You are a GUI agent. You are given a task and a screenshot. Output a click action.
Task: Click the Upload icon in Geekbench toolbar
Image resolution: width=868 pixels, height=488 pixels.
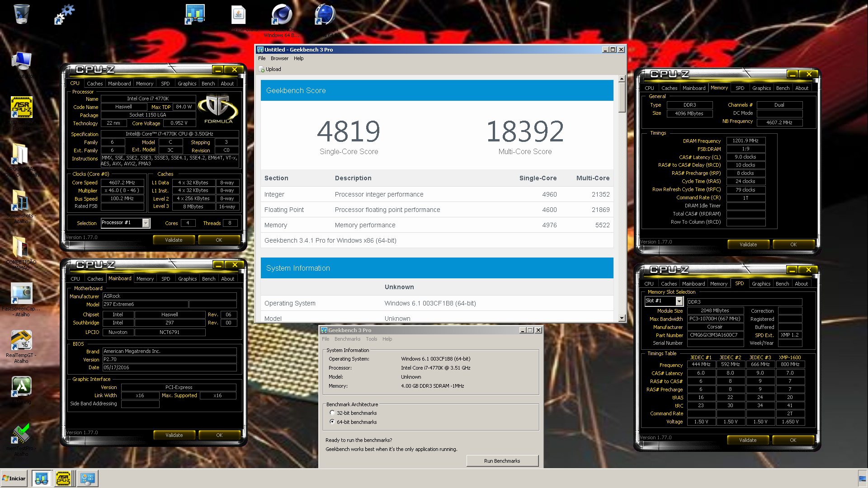click(x=261, y=69)
